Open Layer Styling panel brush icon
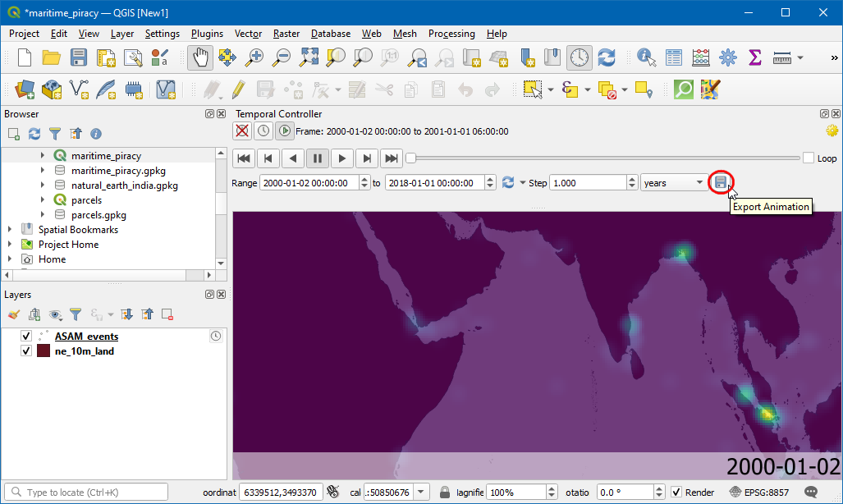The height and width of the screenshot is (504, 843). click(x=14, y=314)
